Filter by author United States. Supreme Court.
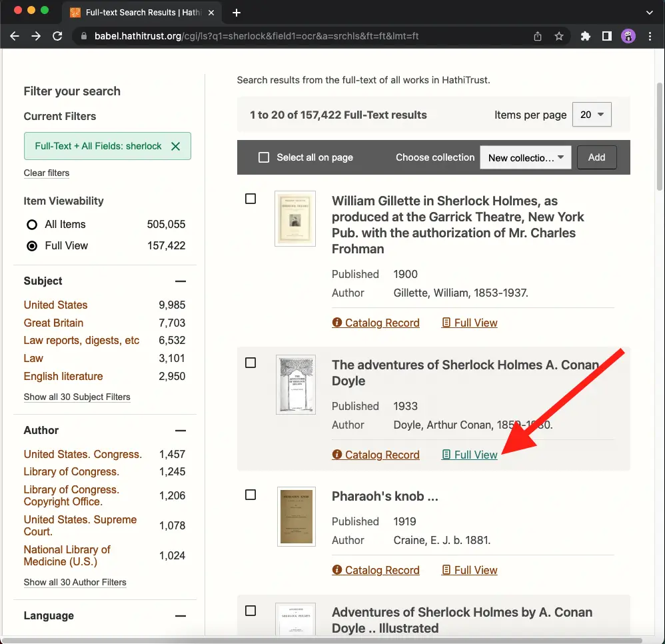 (x=80, y=525)
